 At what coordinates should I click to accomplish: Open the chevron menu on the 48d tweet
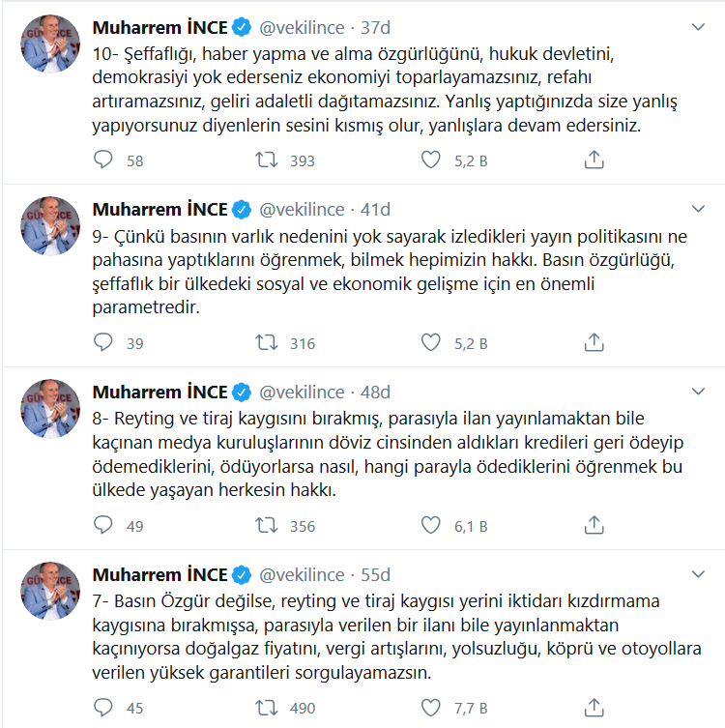tap(698, 392)
